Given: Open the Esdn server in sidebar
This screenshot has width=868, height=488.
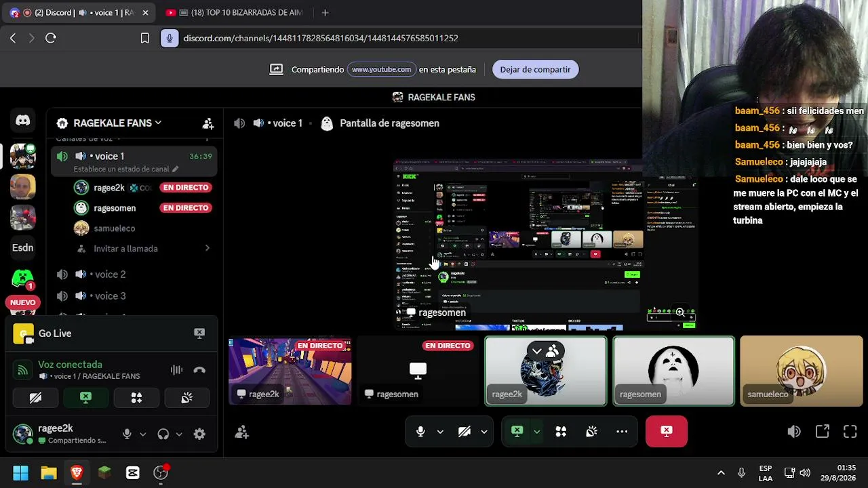Looking at the screenshot, I should point(22,247).
